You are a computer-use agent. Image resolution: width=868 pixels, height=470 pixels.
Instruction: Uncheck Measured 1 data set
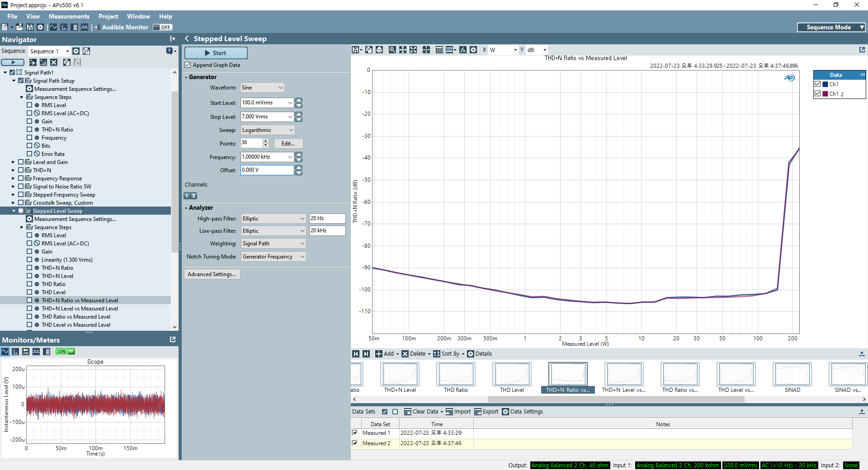(x=355, y=433)
